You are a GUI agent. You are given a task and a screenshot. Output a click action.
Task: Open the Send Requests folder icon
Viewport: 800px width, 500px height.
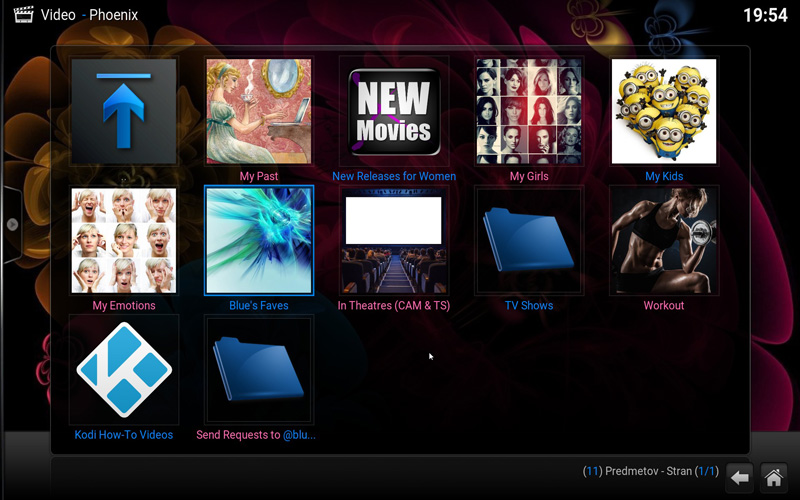(x=259, y=369)
